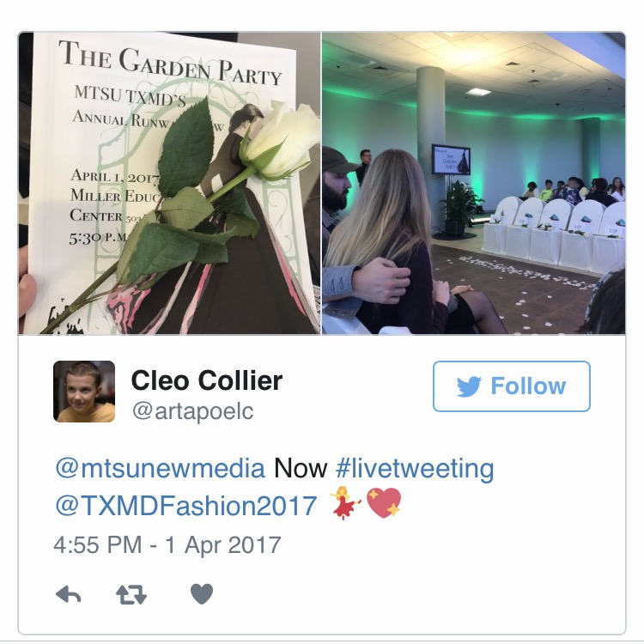Click the white rose in the program photo

pos(280,141)
